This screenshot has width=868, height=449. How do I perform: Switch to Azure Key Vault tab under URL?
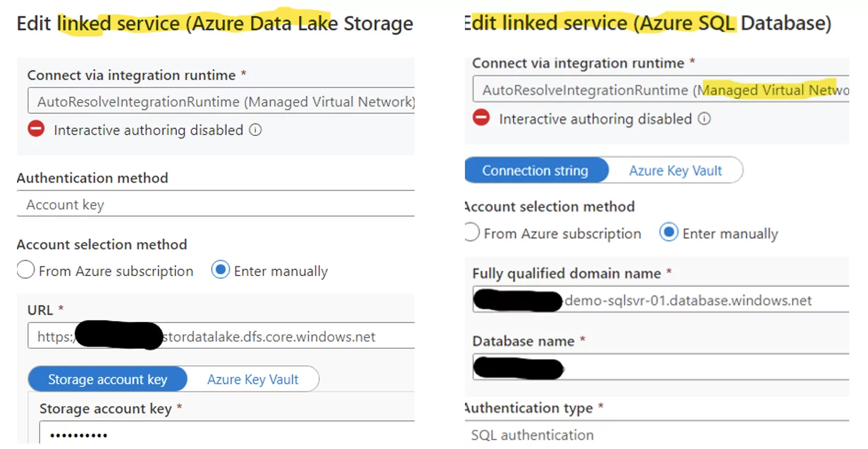[253, 379]
